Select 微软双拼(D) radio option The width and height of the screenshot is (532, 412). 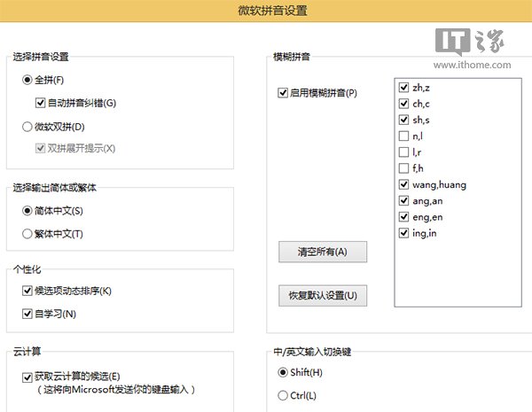pyautogui.click(x=27, y=126)
